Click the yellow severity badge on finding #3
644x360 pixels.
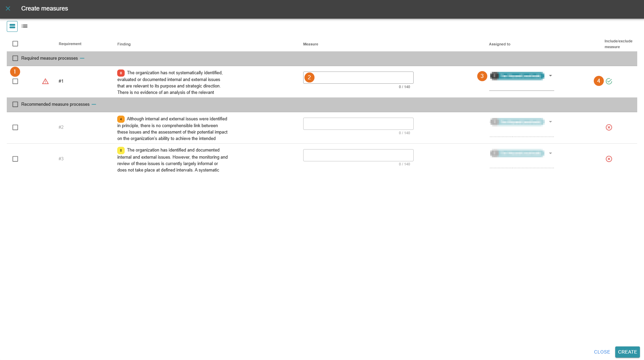click(x=121, y=150)
